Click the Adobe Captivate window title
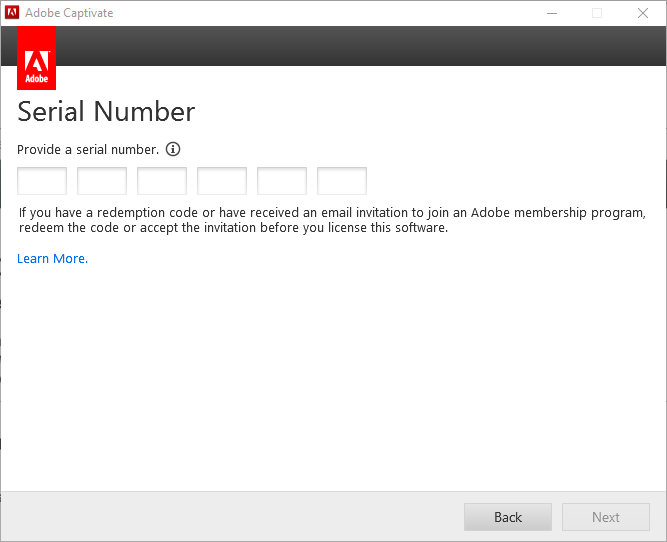Viewport: 667px width, 542px height. (69, 13)
